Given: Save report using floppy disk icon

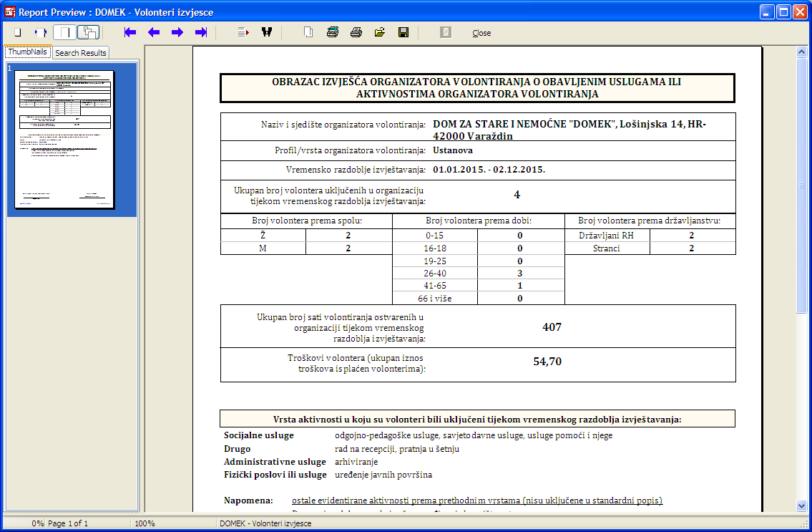Looking at the screenshot, I should [403, 32].
